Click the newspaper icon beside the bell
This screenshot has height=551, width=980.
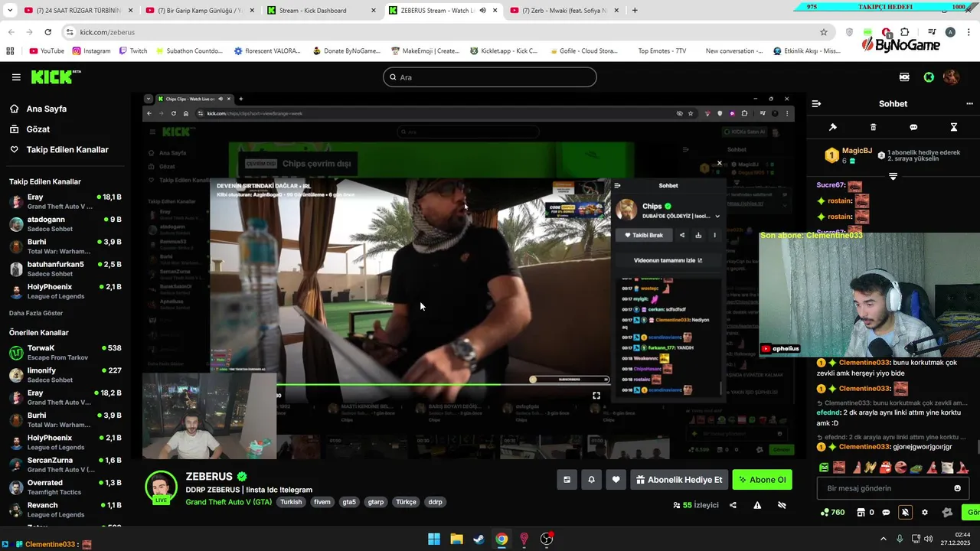(567, 480)
